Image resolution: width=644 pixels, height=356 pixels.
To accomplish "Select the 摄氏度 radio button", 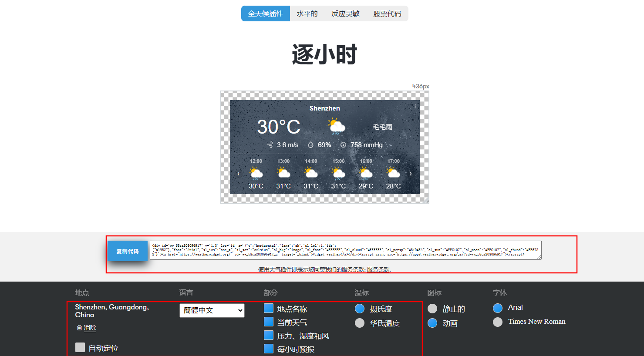I will pos(360,309).
